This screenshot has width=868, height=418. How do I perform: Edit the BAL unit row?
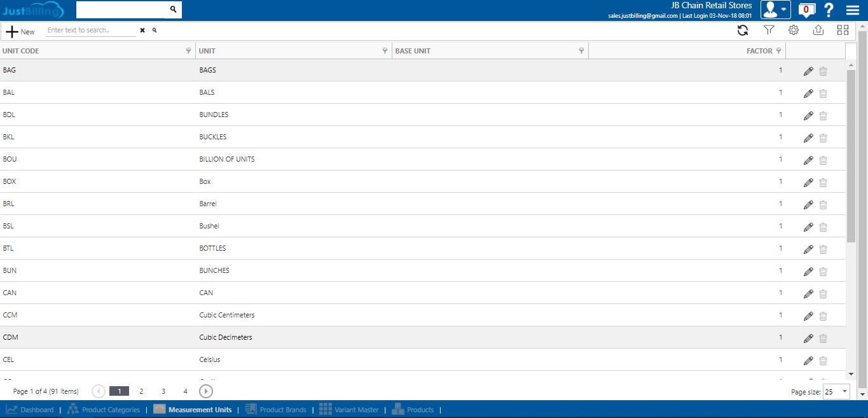(x=808, y=94)
